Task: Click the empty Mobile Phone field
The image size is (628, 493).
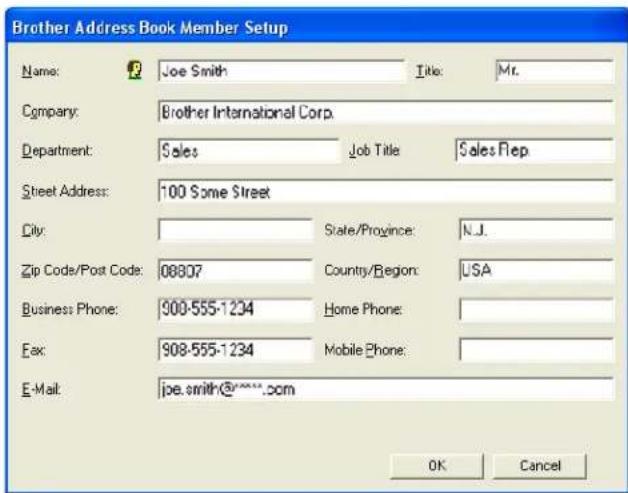Action: click(x=536, y=350)
